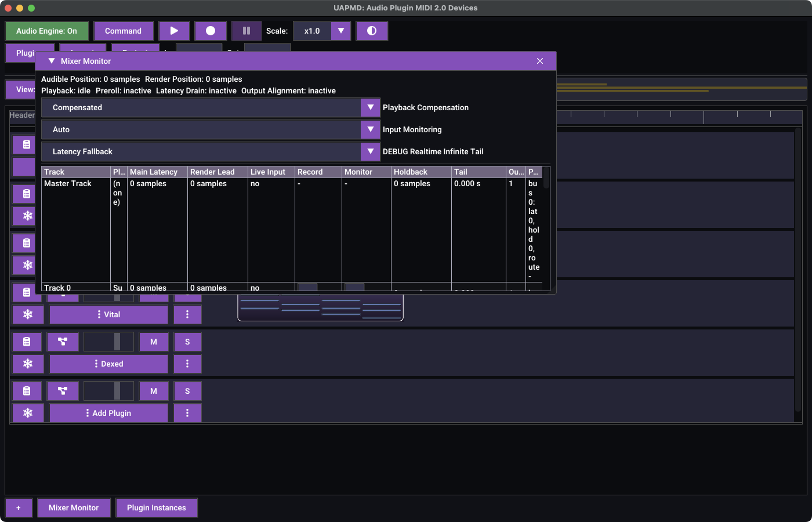Open routing graph icon on the Add Plugin track

(x=63, y=391)
